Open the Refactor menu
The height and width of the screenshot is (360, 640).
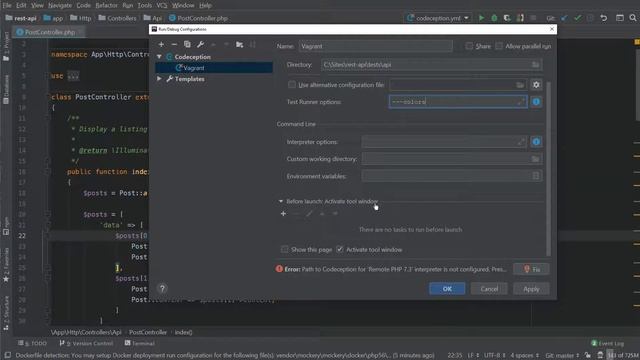(x=106, y=5)
